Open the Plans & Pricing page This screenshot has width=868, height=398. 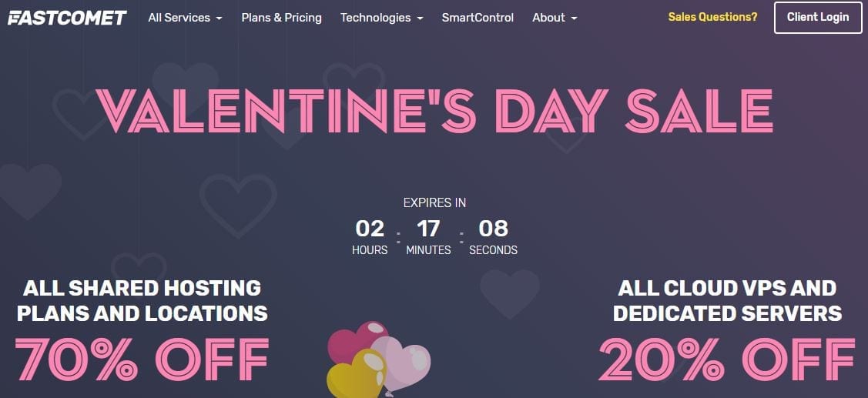click(281, 18)
